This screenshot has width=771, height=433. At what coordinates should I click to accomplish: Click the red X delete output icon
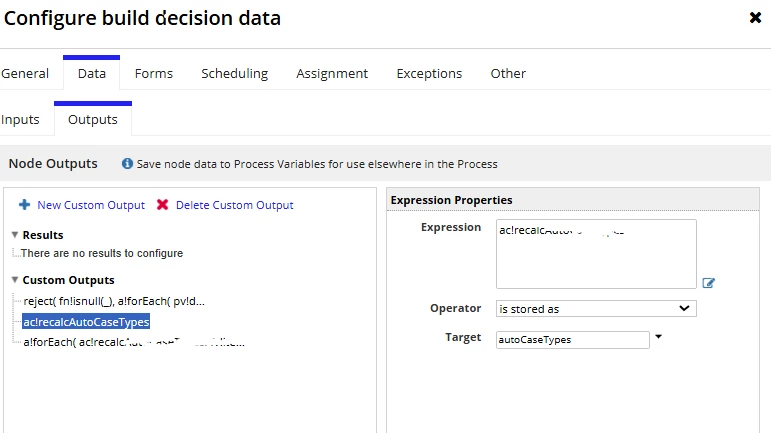click(162, 204)
